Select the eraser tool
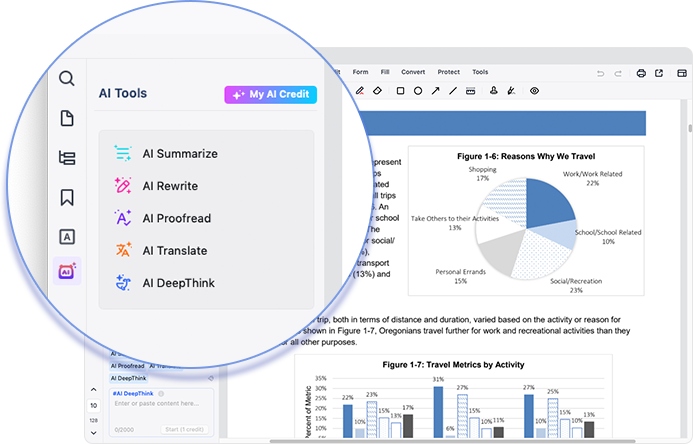 [377, 91]
